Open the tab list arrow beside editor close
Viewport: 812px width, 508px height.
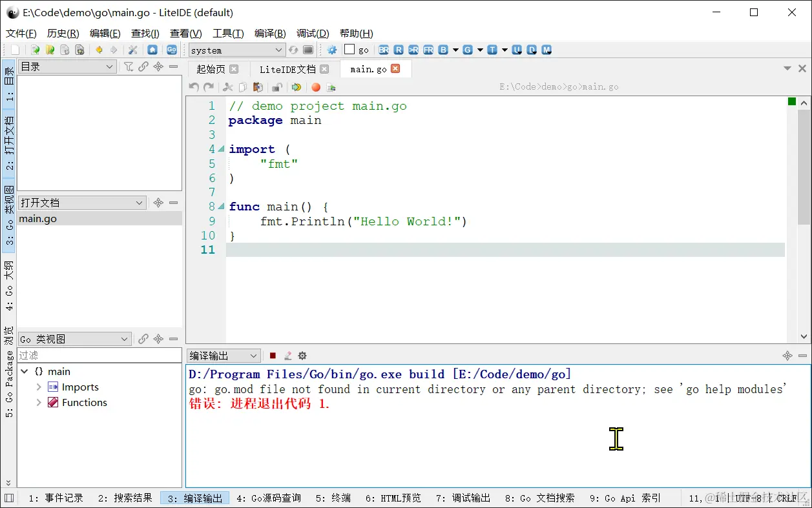(787, 68)
